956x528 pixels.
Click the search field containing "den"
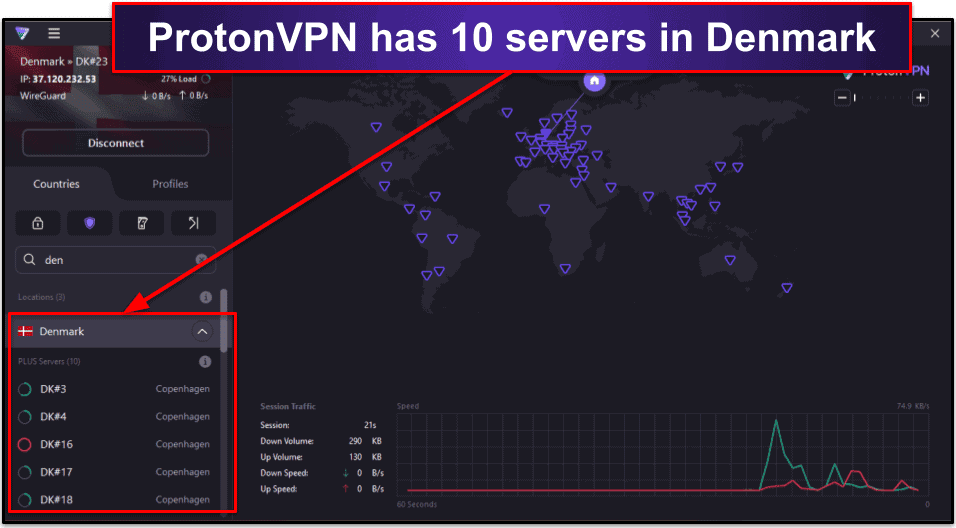[116, 260]
